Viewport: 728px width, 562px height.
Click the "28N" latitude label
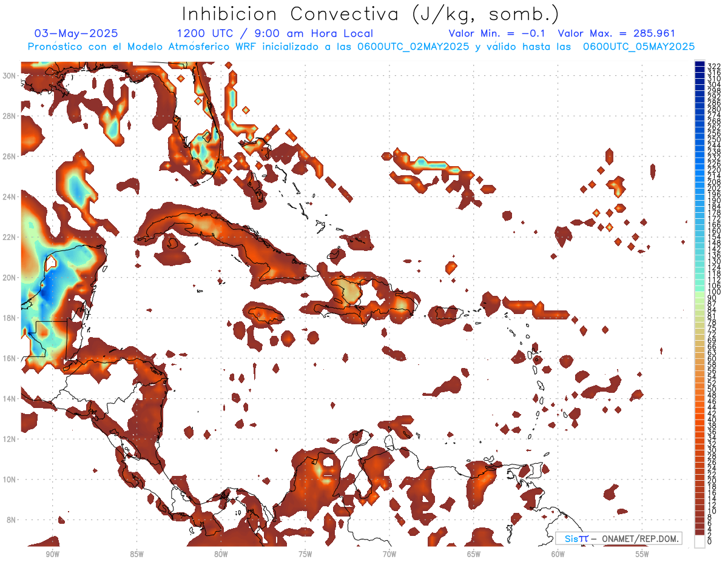9,116
